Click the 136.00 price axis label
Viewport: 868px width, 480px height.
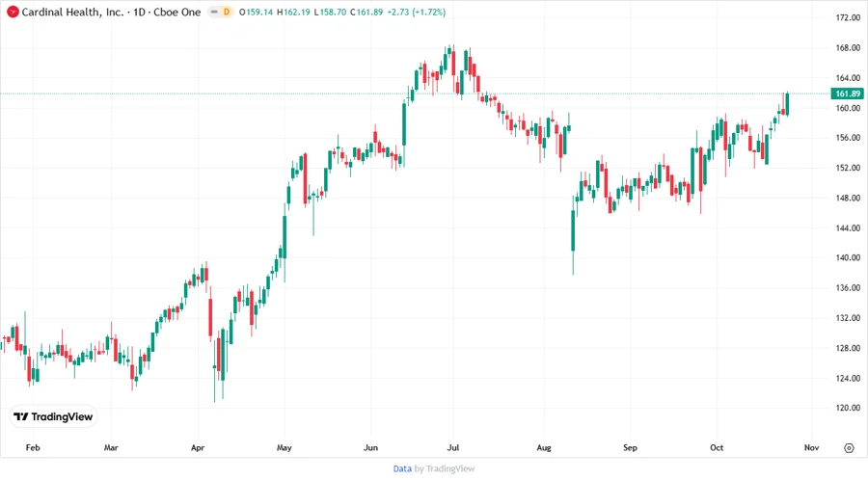point(848,288)
